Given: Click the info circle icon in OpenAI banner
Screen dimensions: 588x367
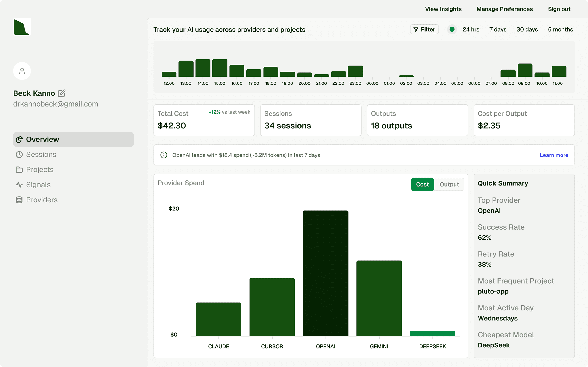Looking at the screenshot, I should [x=164, y=155].
